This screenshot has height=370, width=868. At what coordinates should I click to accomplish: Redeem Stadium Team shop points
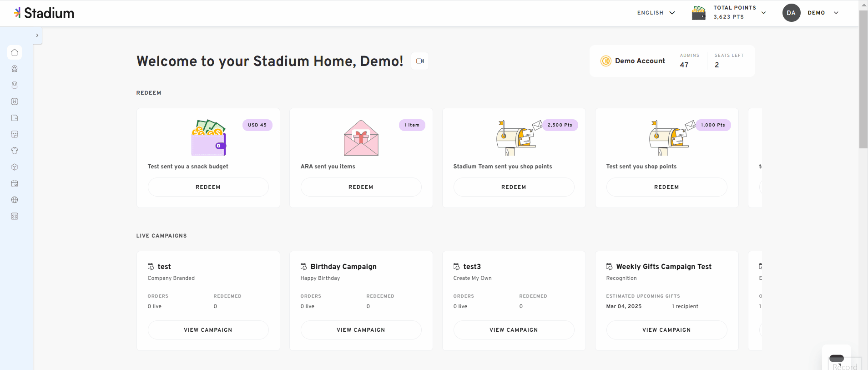pos(514,187)
